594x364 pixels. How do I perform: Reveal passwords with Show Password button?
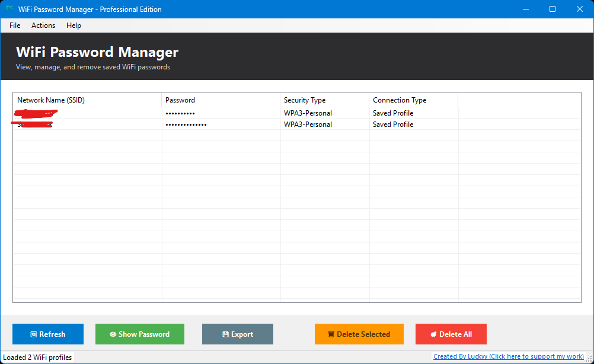coord(140,334)
